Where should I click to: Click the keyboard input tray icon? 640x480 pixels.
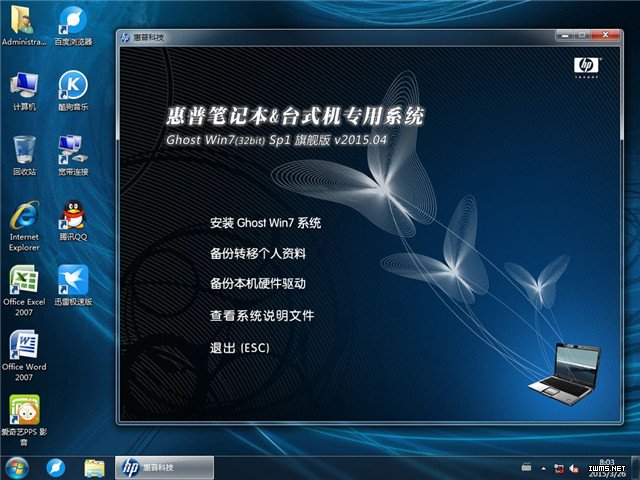pyautogui.click(x=527, y=467)
